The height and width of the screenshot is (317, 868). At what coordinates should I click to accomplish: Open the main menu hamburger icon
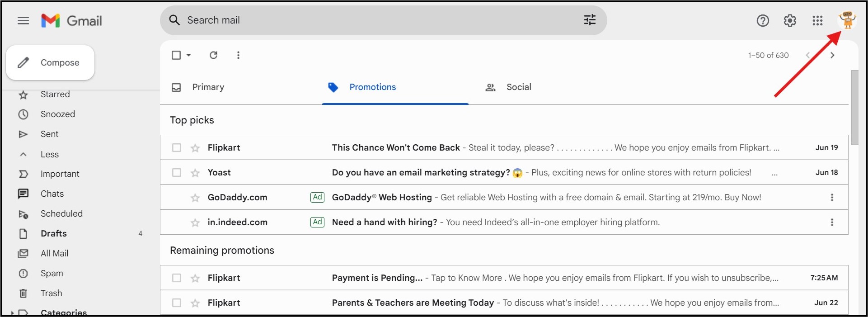coord(23,21)
